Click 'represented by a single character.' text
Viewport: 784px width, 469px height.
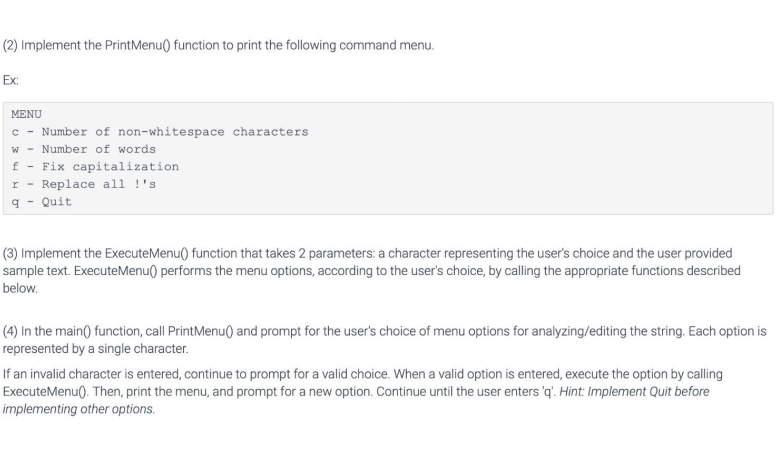pos(96,349)
